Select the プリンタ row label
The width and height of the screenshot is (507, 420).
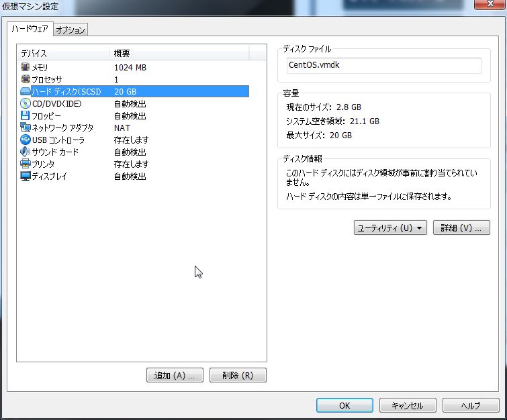click(43, 164)
